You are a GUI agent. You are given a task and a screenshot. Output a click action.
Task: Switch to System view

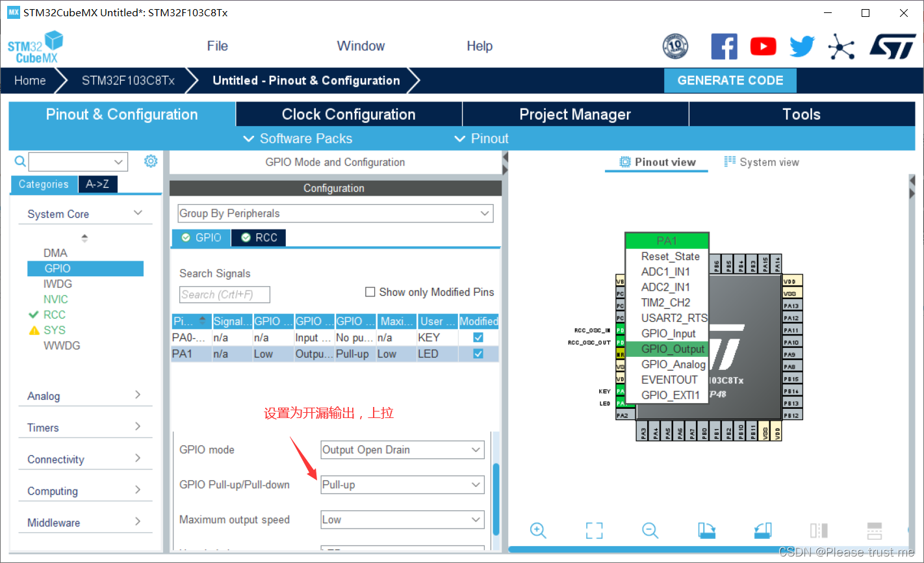(762, 163)
